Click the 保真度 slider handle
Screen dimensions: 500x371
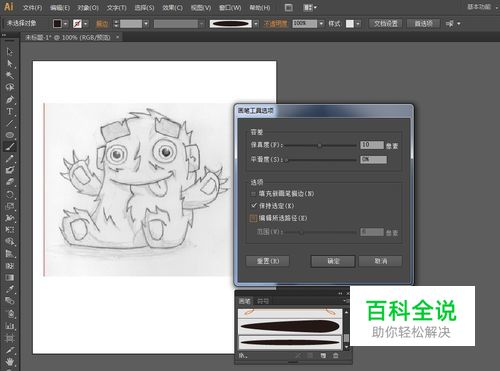[319, 145]
